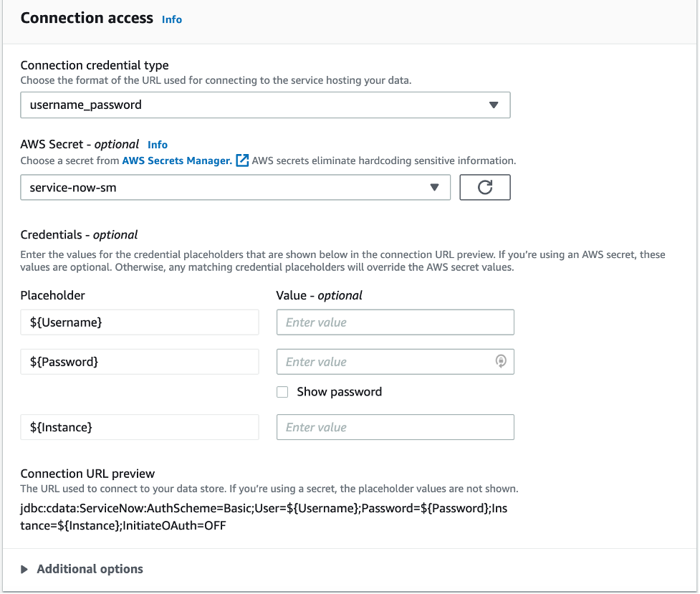This screenshot has width=700, height=594.
Task: Click the Show password label text
Action: [339, 392]
